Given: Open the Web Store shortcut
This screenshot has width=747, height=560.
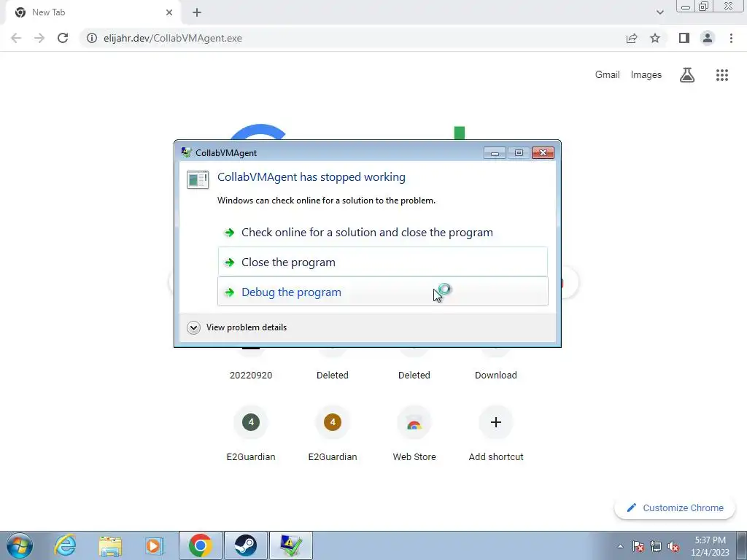Looking at the screenshot, I should 414,422.
